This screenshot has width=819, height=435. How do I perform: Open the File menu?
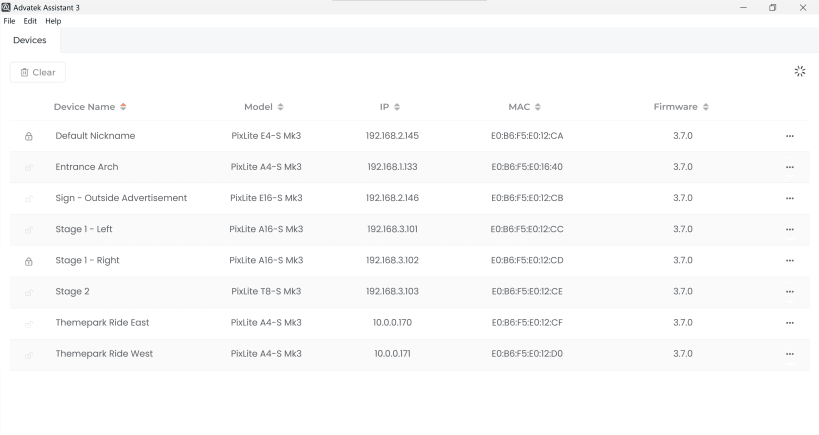pyautogui.click(x=9, y=21)
